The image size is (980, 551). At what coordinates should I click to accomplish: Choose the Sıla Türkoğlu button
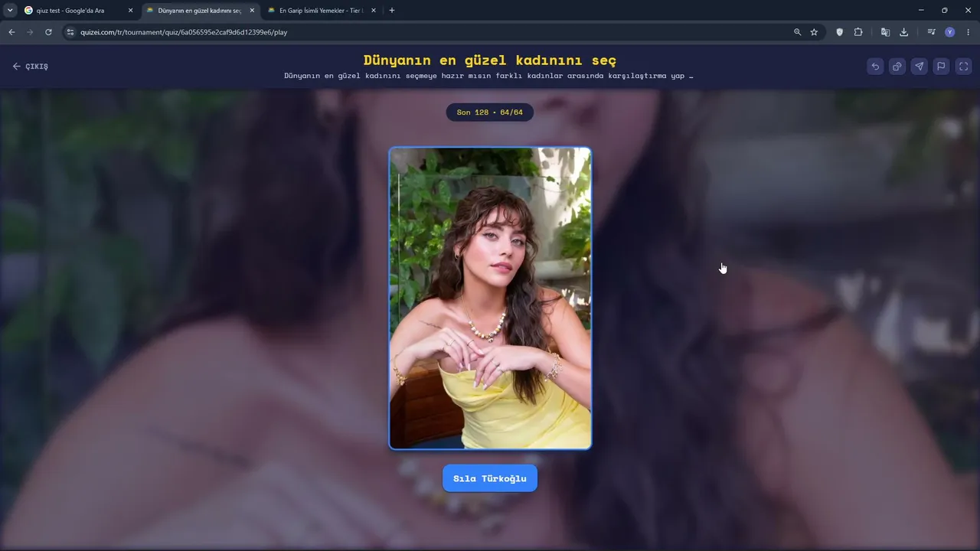pyautogui.click(x=490, y=478)
